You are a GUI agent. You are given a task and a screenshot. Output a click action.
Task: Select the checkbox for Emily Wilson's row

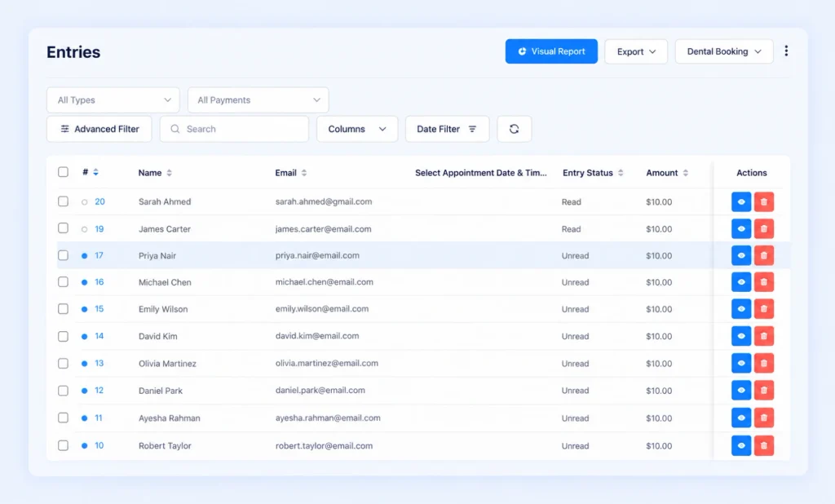pos(63,308)
